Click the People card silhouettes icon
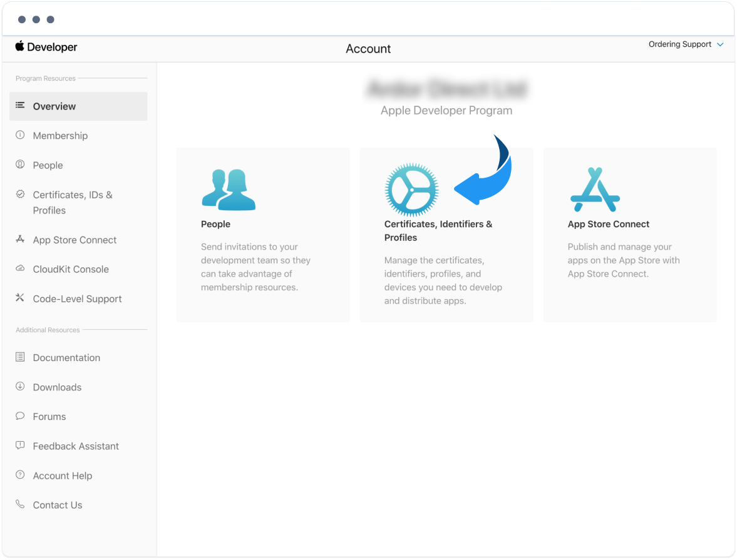 click(x=229, y=190)
